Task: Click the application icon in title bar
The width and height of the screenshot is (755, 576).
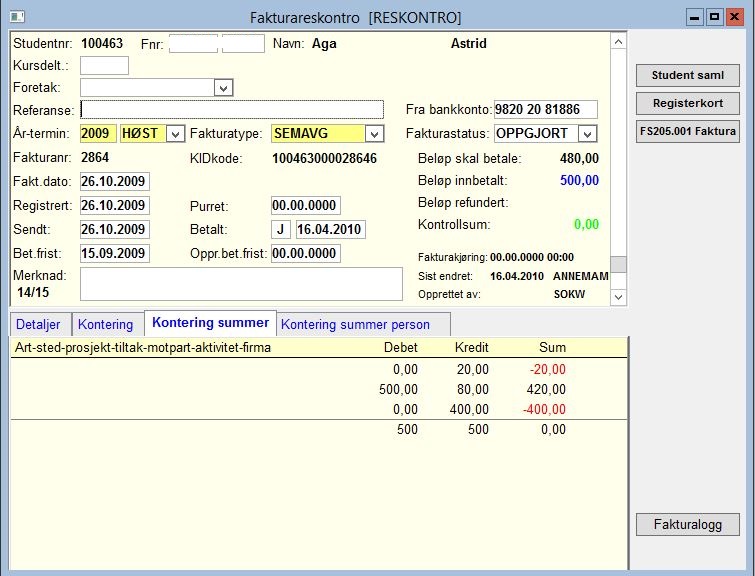Action: click(x=17, y=17)
